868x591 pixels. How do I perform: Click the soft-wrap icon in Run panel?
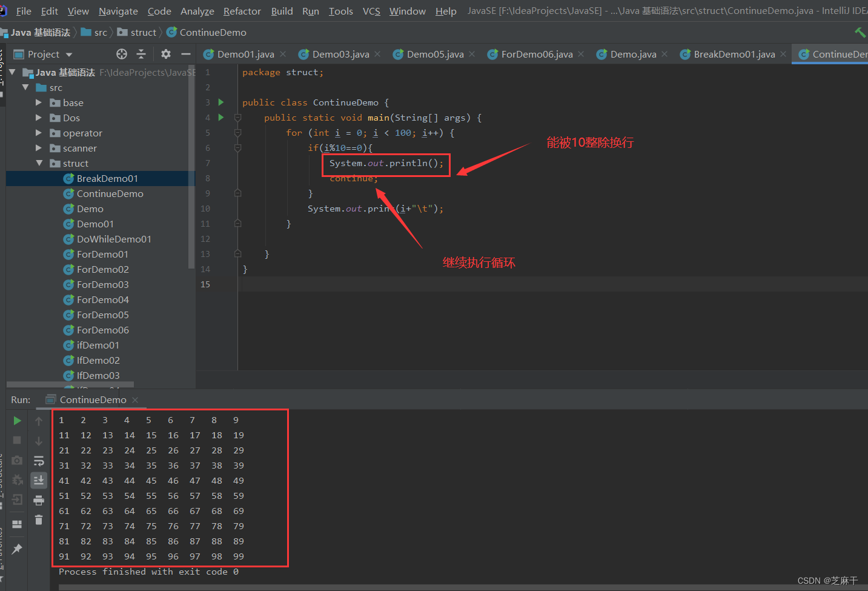pos(39,461)
